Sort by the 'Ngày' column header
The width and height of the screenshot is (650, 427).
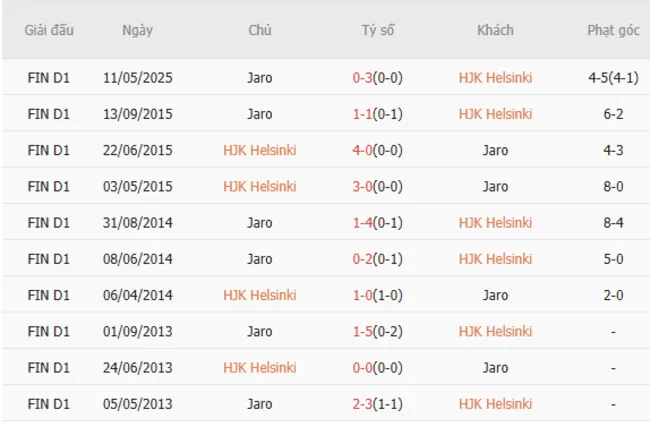137,30
